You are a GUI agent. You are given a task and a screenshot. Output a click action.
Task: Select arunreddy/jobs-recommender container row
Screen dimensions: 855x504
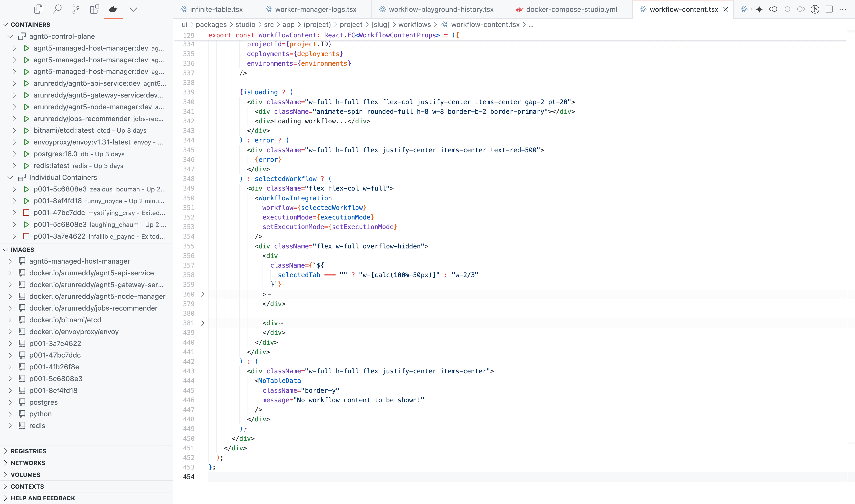point(86,118)
